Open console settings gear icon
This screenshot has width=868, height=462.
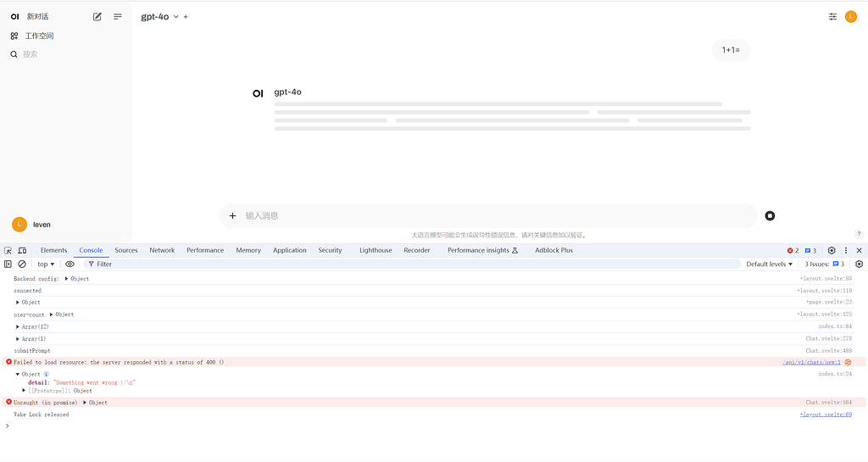pyautogui.click(x=860, y=264)
